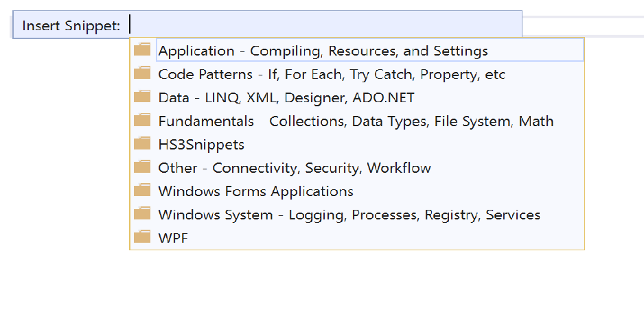Open Fundamentals - Collections, Data Types entry
Image resolution: width=644 pixels, height=312 pixels.
[356, 121]
